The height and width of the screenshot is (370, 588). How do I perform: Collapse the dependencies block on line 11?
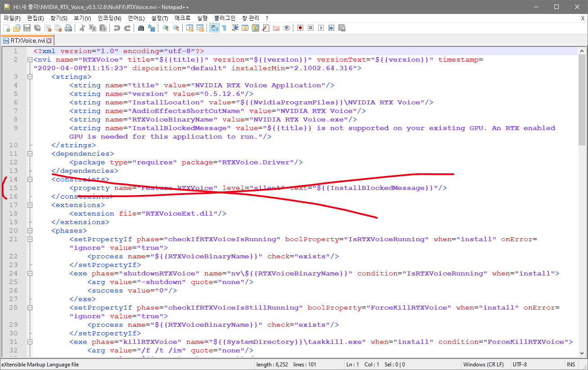tap(30, 153)
